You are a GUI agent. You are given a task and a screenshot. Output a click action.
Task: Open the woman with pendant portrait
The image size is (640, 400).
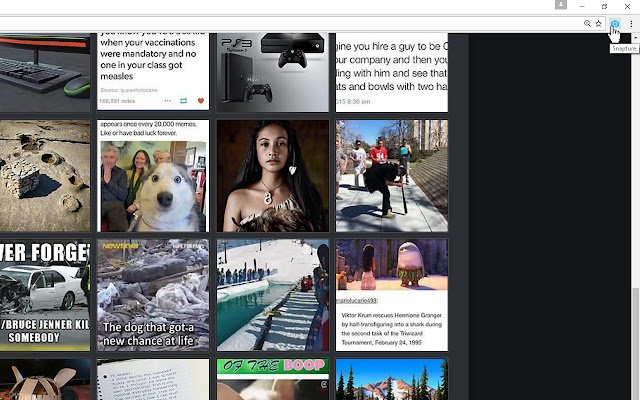[x=273, y=176]
